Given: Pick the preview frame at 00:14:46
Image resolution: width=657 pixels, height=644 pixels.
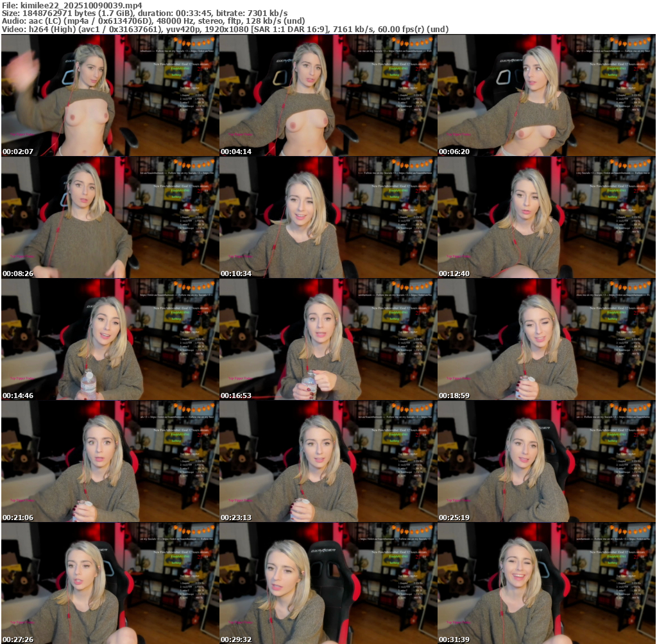Looking at the screenshot, I should tap(110, 339).
